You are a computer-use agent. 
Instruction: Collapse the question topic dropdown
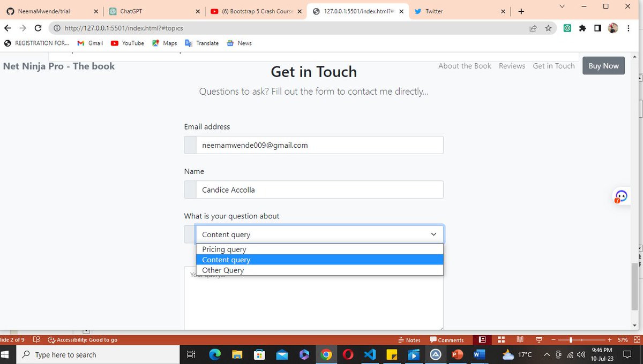coord(319,234)
